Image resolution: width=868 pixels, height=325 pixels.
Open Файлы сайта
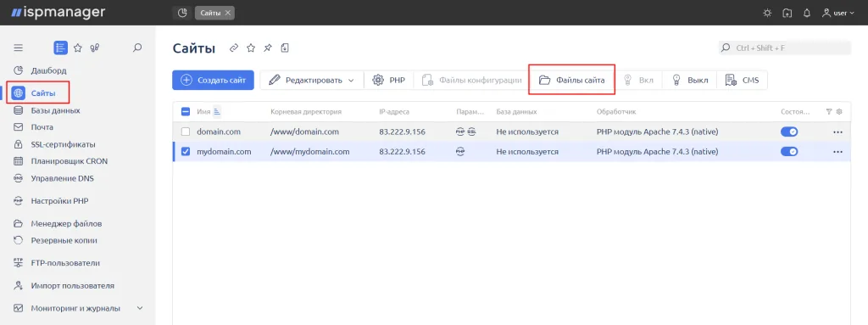pos(572,80)
